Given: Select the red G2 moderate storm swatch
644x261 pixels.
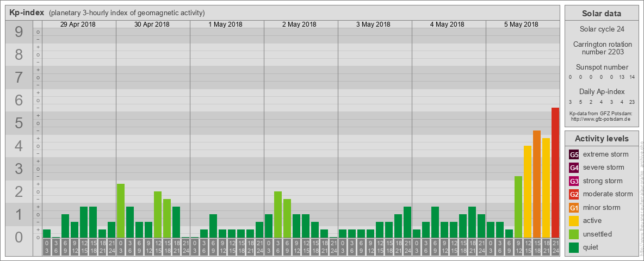Looking at the screenshot, I should 574,194.
